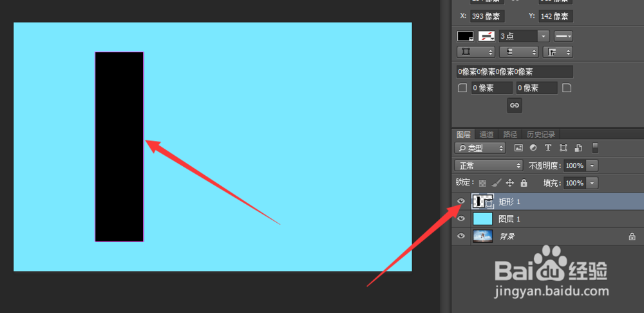
Task: Click the bottom-left rounded corner icon
Action: (462, 88)
